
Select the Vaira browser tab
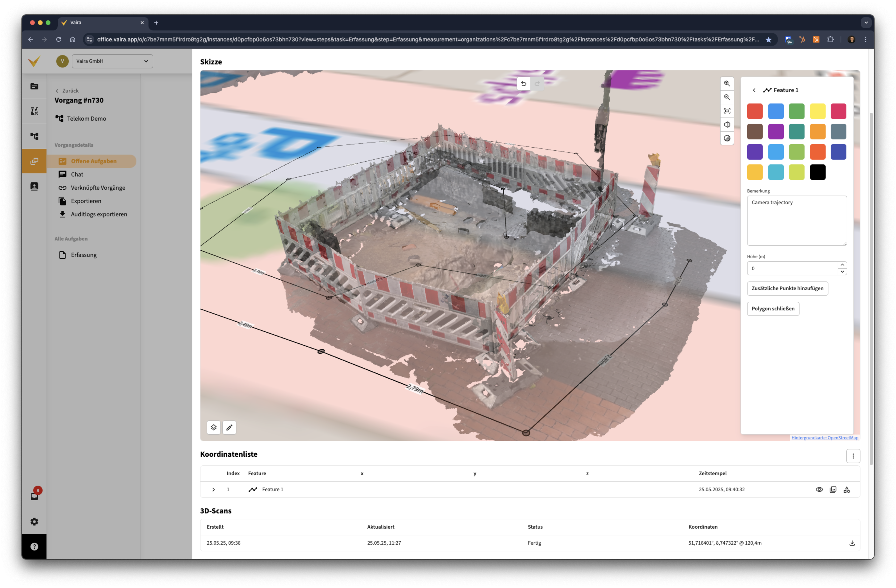coord(102,23)
